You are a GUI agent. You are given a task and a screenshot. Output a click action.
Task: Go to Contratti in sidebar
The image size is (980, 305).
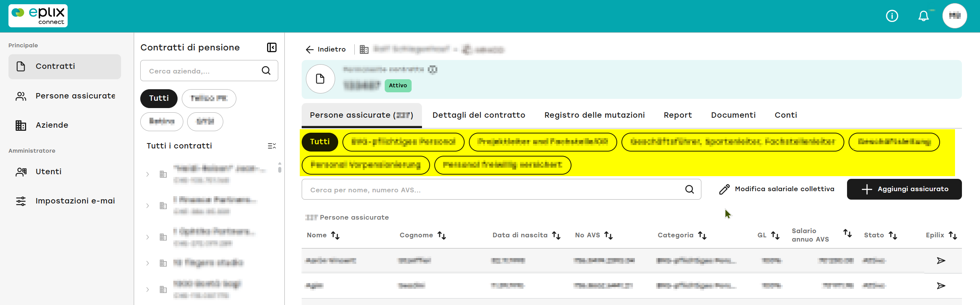65,67
